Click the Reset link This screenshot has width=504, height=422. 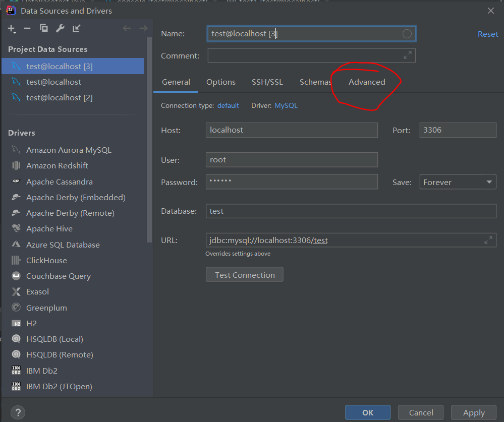(x=487, y=34)
